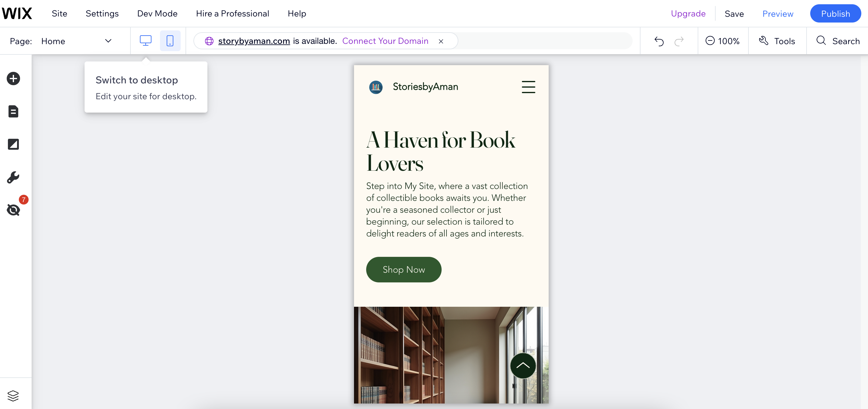Dismiss the domain availability banner
868x409 pixels.
441,41
